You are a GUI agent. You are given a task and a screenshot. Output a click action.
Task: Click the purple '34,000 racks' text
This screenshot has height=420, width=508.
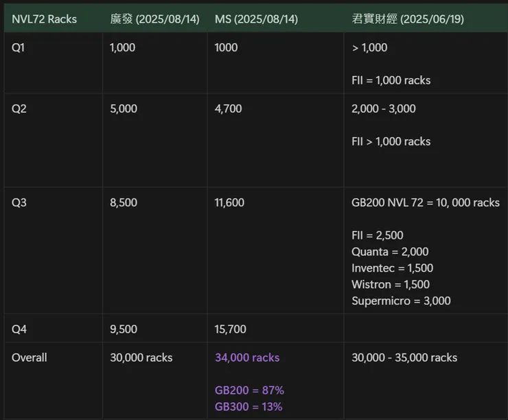coord(247,358)
